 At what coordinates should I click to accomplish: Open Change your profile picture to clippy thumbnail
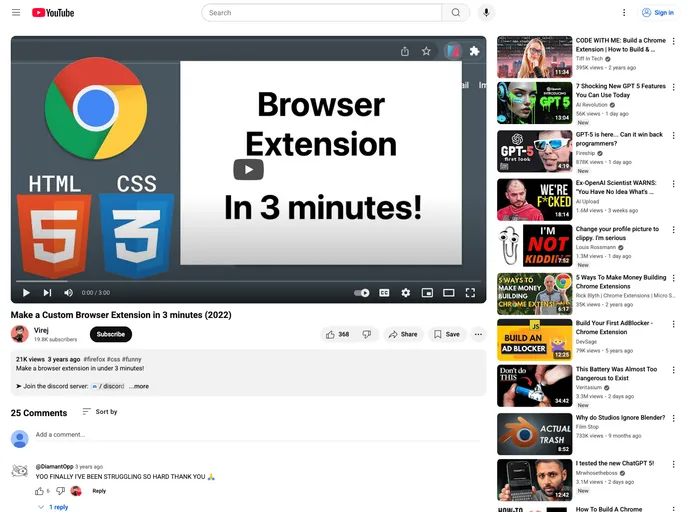(x=534, y=246)
